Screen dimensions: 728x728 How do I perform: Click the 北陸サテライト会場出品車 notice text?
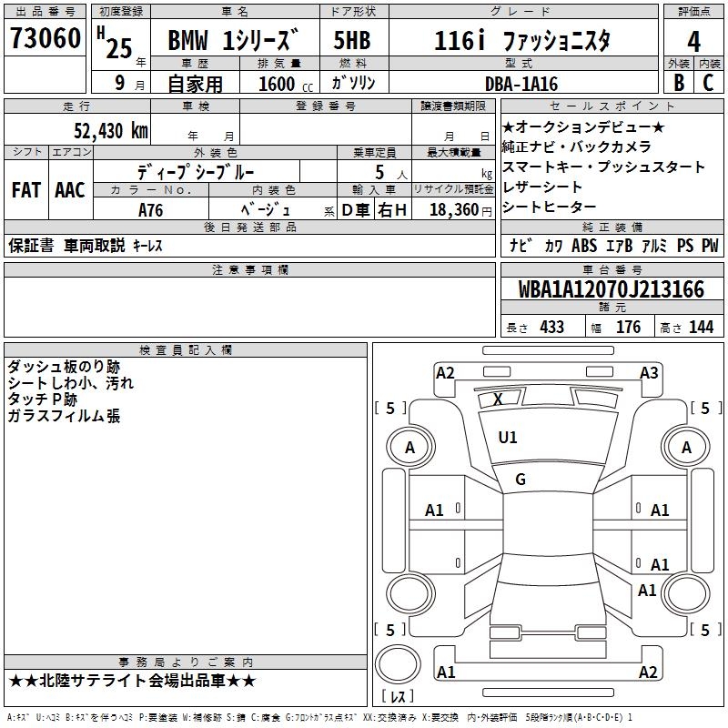coord(133,680)
